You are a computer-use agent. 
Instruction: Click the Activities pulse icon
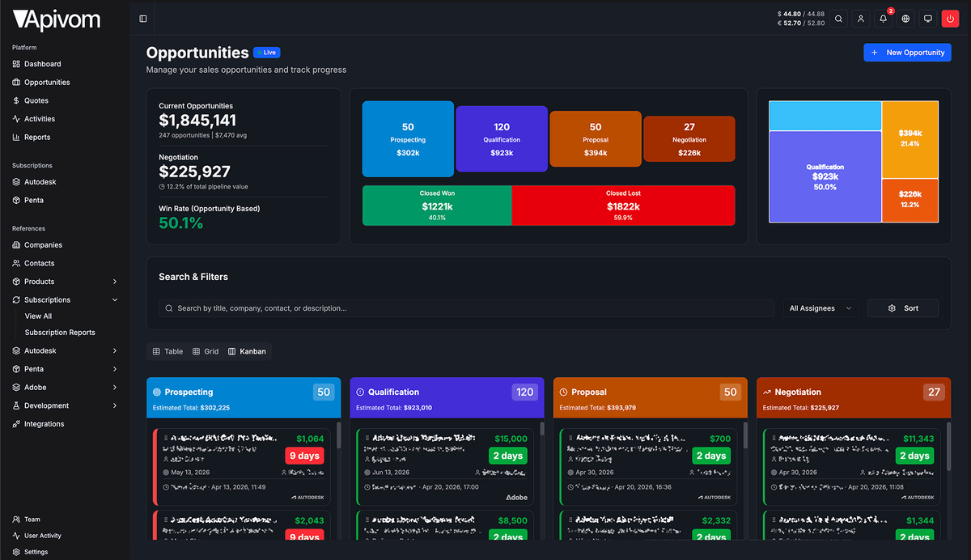(x=16, y=119)
